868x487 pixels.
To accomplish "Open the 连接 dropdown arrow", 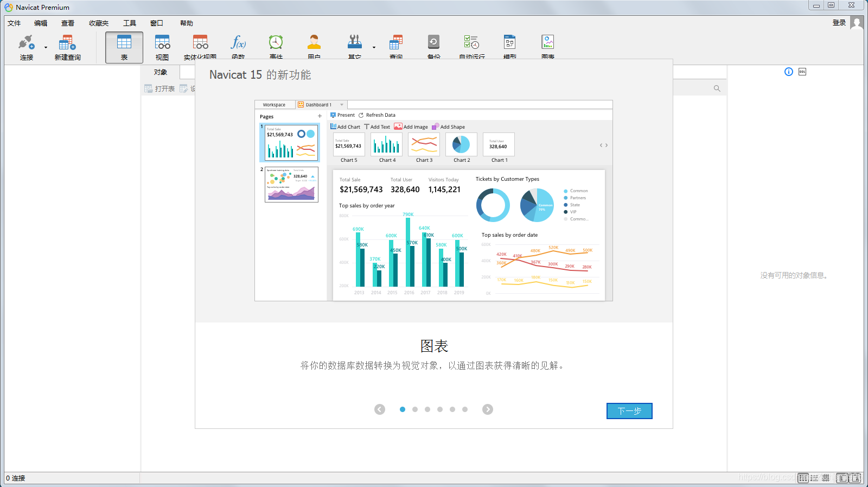I will [46, 48].
